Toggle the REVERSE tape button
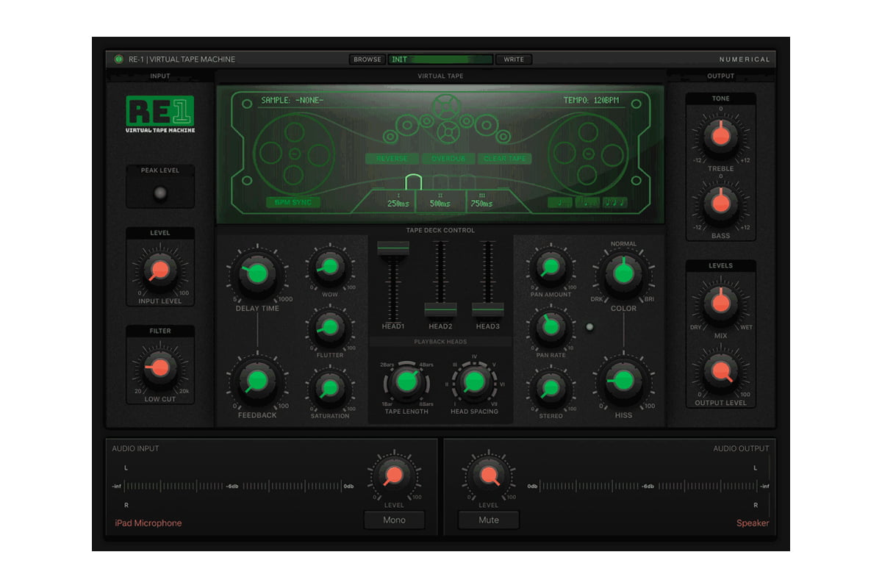 coord(392,159)
